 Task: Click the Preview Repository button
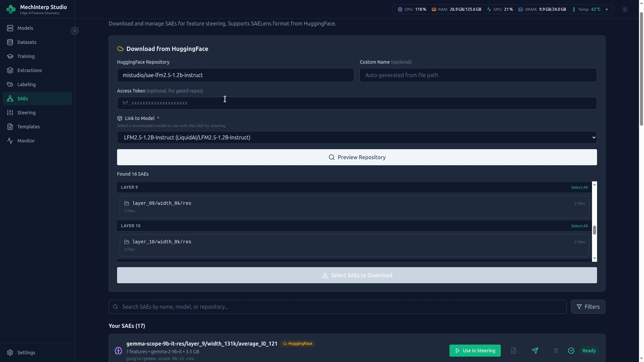(357, 157)
